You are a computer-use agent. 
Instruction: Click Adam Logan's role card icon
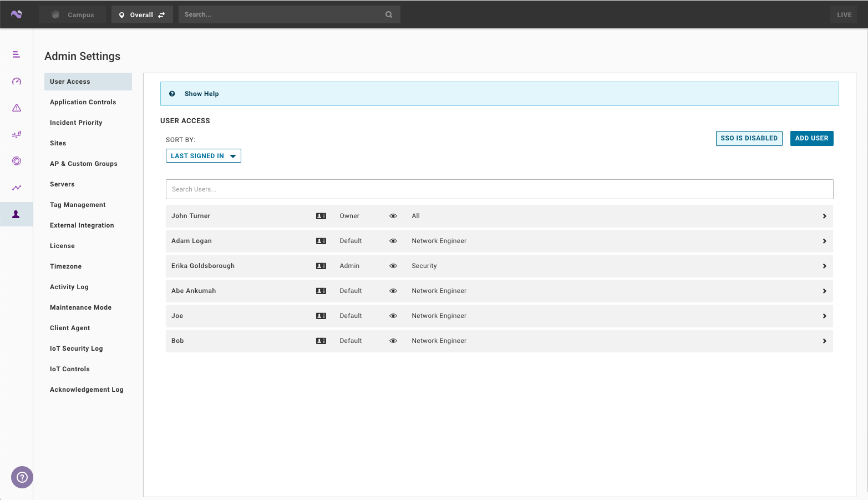(x=321, y=241)
